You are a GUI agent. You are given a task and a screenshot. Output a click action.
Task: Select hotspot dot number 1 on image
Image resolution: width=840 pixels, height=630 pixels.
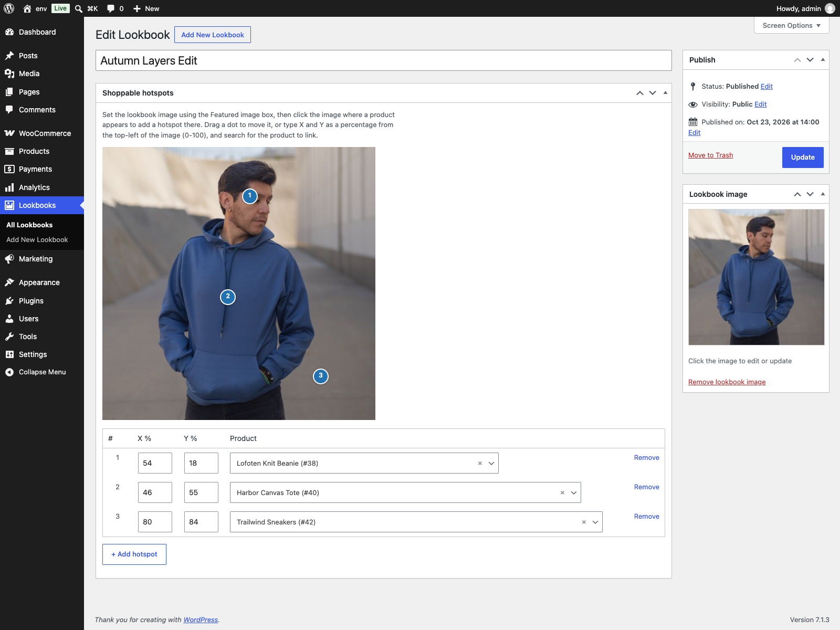point(250,196)
